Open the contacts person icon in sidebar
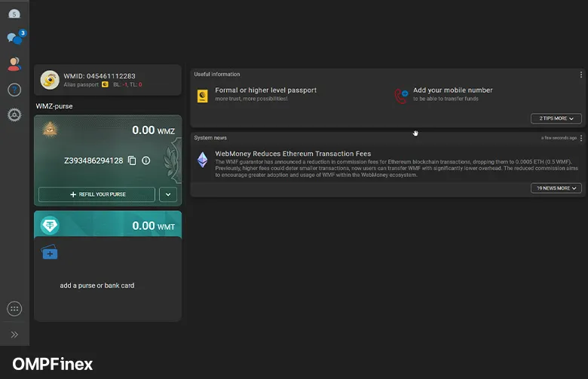Image resolution: width=588 pixels, height=379 pixels. (14, 64)
